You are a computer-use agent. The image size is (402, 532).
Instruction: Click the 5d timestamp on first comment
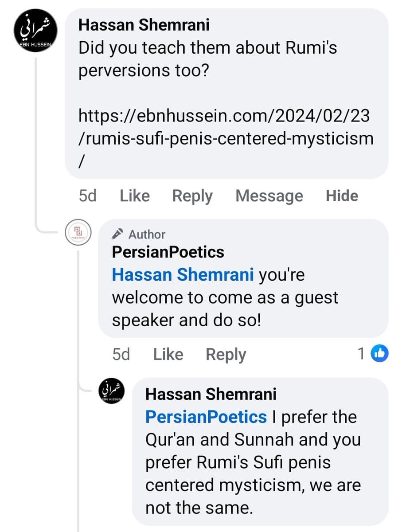pos(88,196)
